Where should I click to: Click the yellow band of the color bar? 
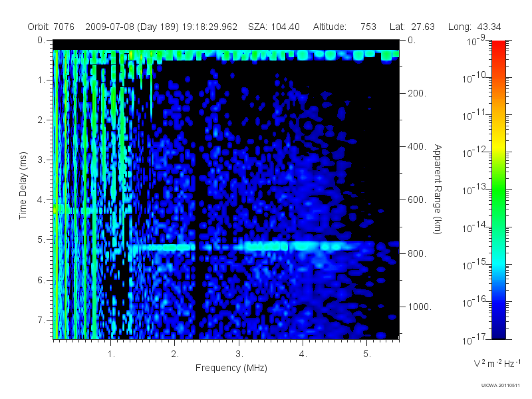pos(499,144)
